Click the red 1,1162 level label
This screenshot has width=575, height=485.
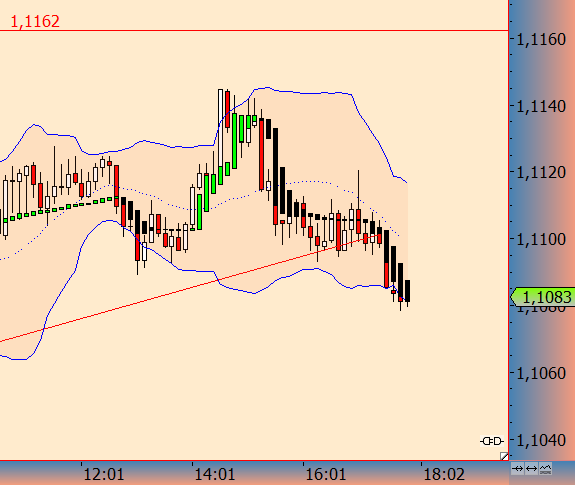[x=35, y=22]
